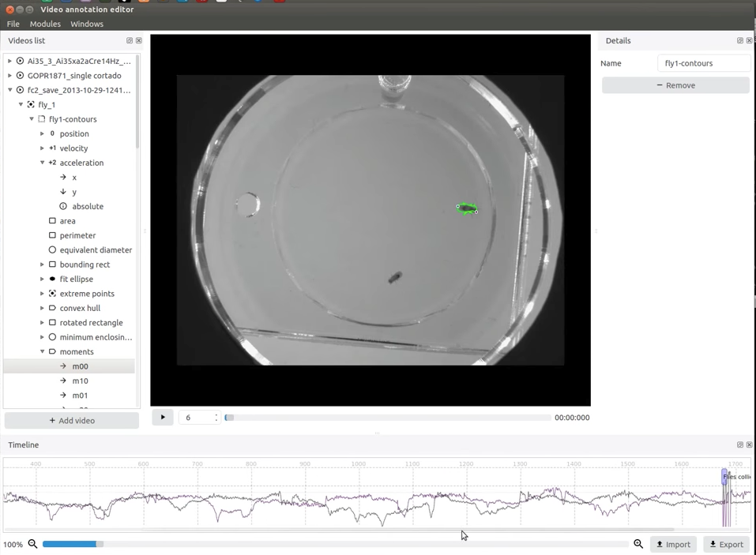Viewport: 756px width, 555px height.
Task: Select the acceleration +2 icon
Action: pyautogui.click(x=52, y=163)
